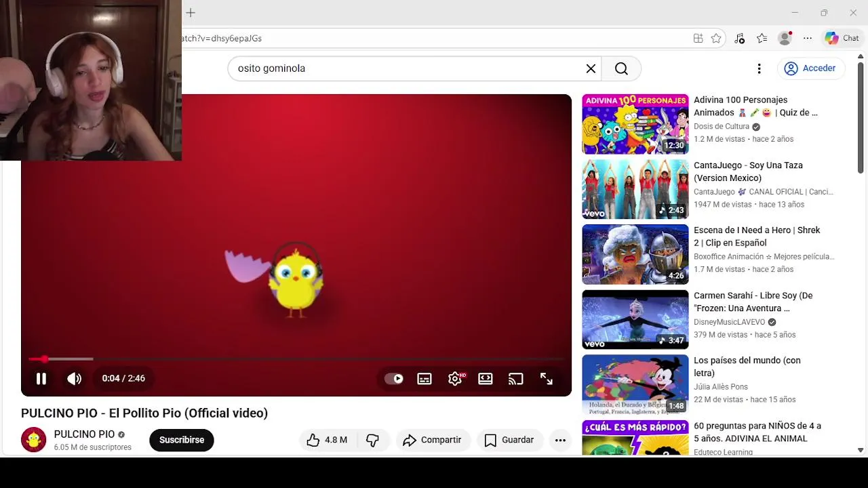Viewport: 868px width, 488px height.
Task: Enter fullscreen mode
Action: tap(547, 379)
